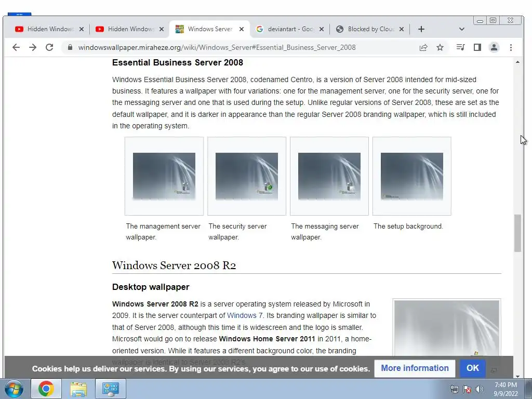This screenshot has height=399, width=532.
Task: Go back to the previous page
Action: (x=16, y=47)
